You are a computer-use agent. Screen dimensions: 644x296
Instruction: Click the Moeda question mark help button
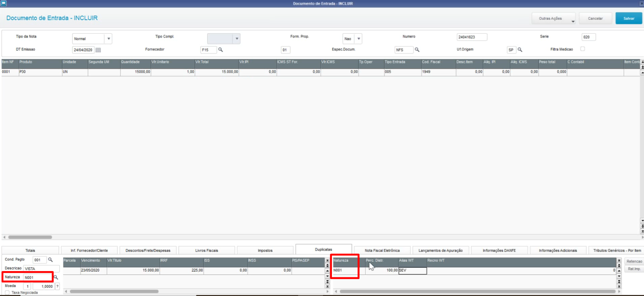[x=57, y=286]
